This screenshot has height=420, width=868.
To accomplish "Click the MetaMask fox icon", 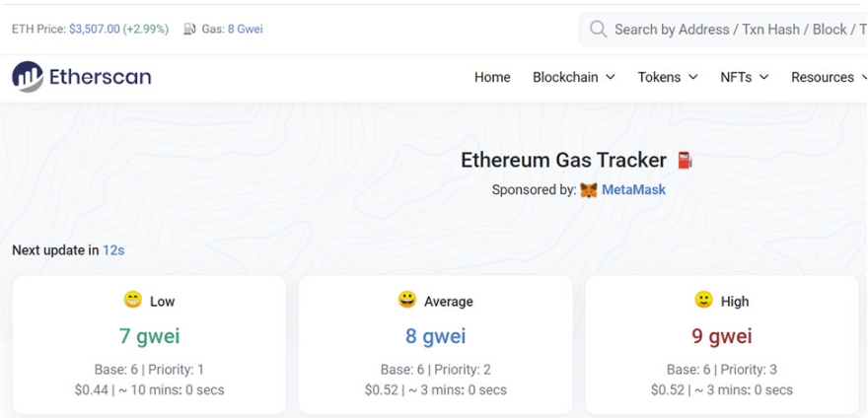I will pyautogui.click(x=589, y=191).
